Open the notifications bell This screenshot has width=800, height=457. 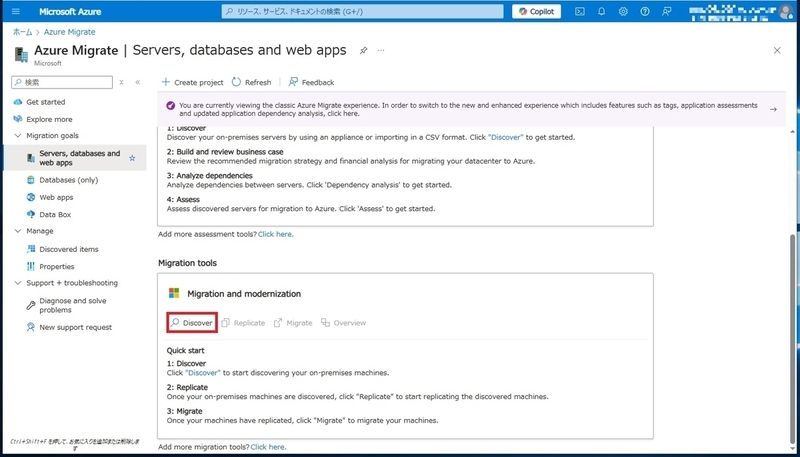(x=601, y=11)
